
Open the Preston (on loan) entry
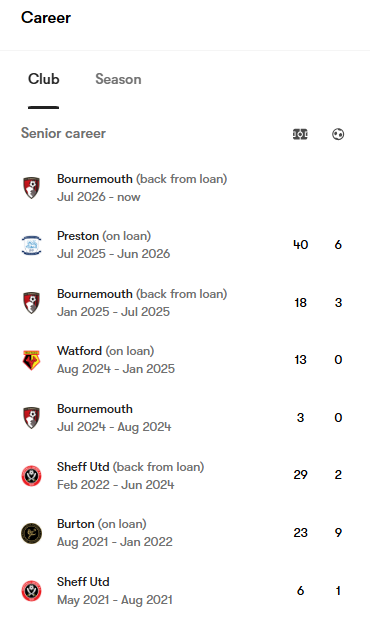pyautogui.click(x=185, y=245)
